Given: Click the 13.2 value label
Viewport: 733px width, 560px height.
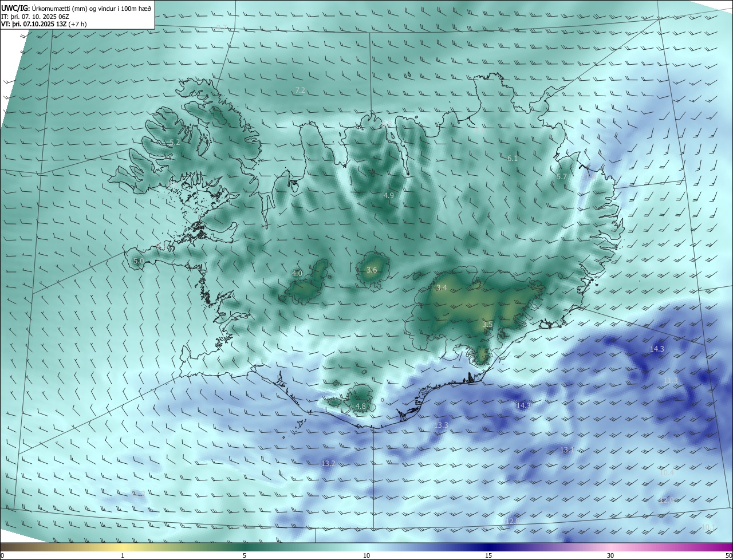Looking at the screenshot, I should 328,463.
